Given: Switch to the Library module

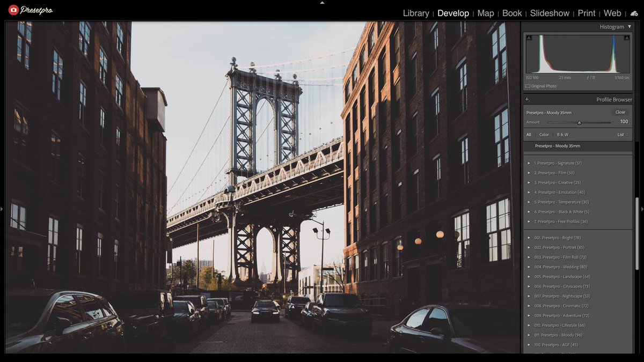Looking at the screenshot, I should (416, 13).
